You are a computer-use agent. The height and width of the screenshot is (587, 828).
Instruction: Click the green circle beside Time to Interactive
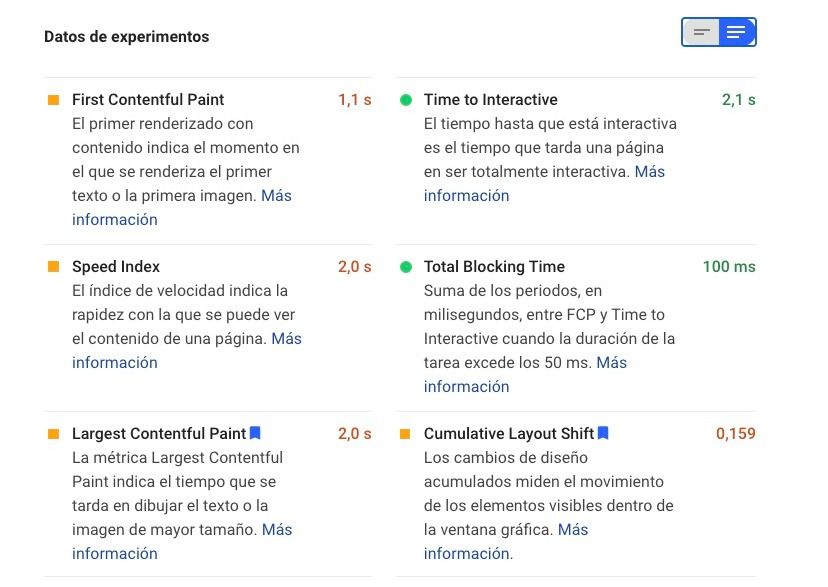[406, 100]
